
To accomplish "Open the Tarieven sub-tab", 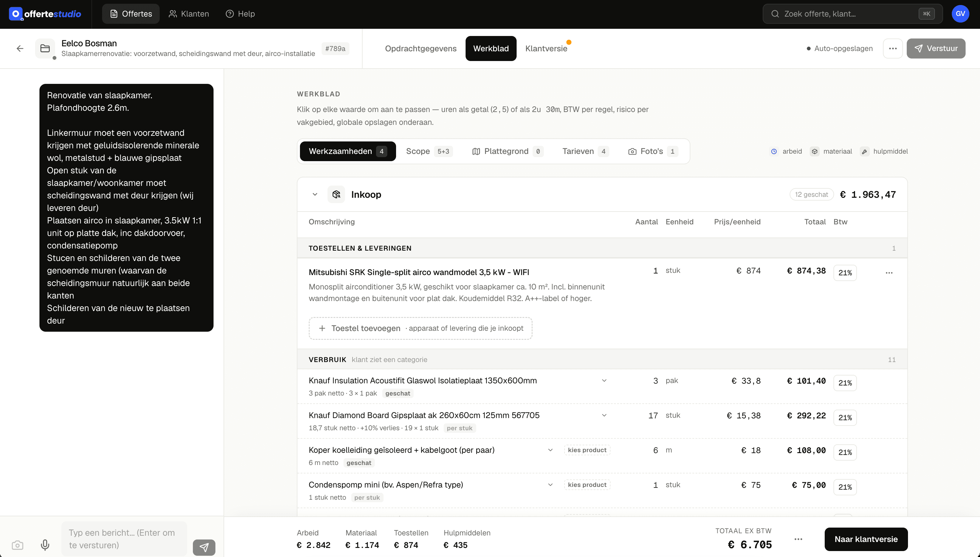I will 585,151.
